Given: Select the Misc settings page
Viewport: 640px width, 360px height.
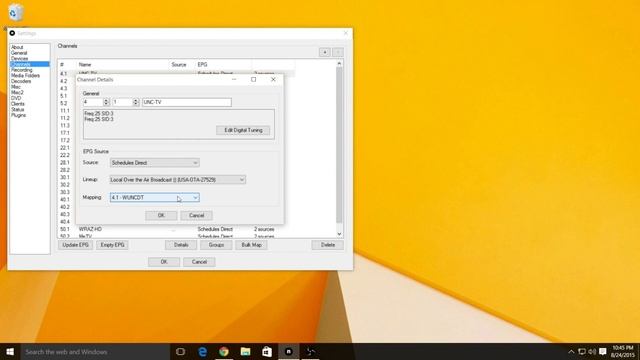Looking at the screenshot, I should pos(16,87).
